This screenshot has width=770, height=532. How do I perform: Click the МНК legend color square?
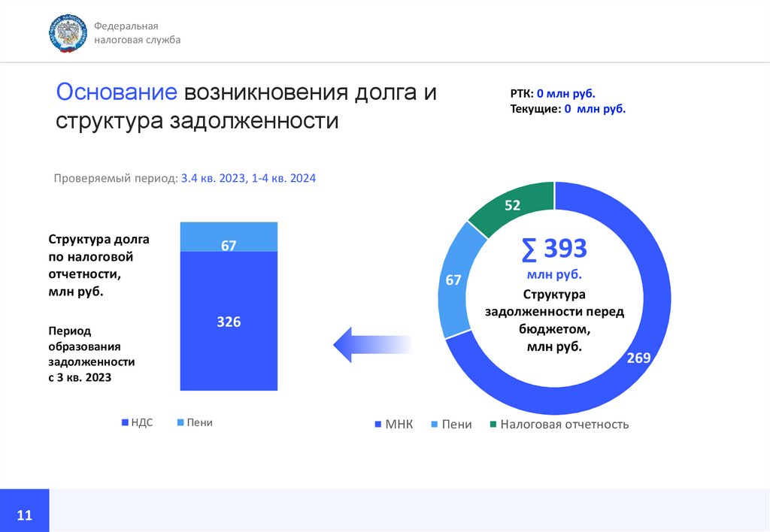coord(378,424)
